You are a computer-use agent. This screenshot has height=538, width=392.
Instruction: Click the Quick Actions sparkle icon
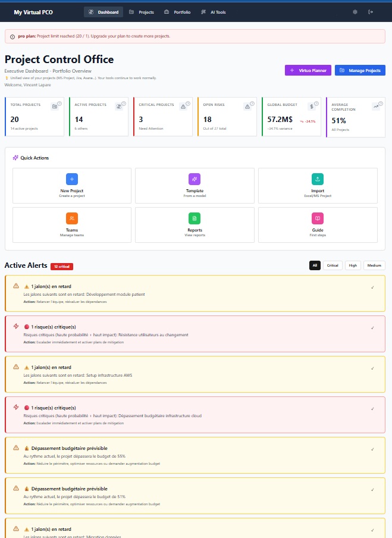tap(15, 158)
